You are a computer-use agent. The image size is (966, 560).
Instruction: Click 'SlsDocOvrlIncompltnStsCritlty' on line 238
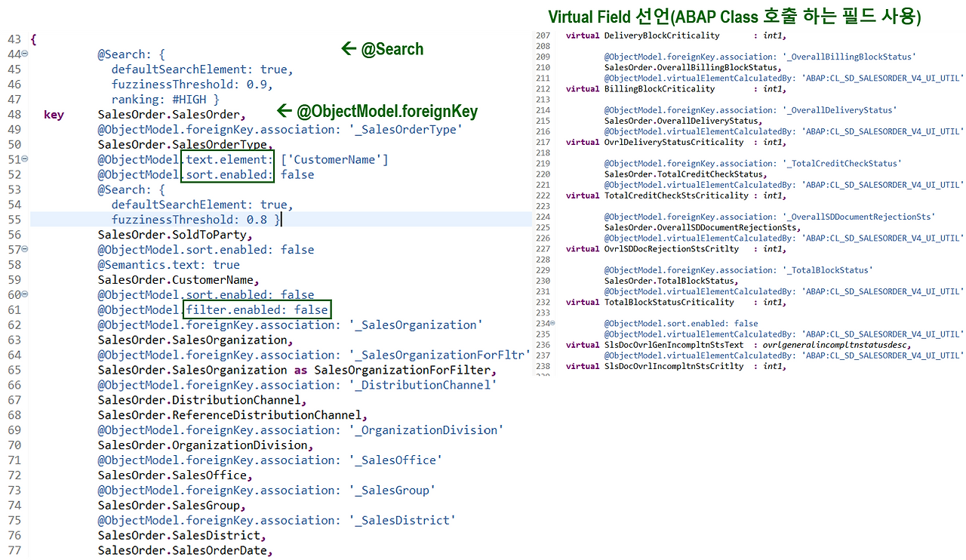pos(674,366)
